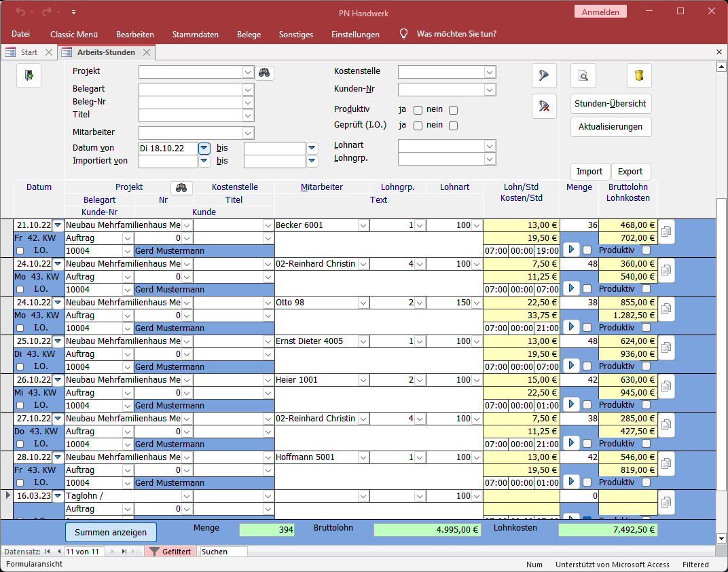
Task: Click the exit door icon at top left
Action: tap(29, 75)
